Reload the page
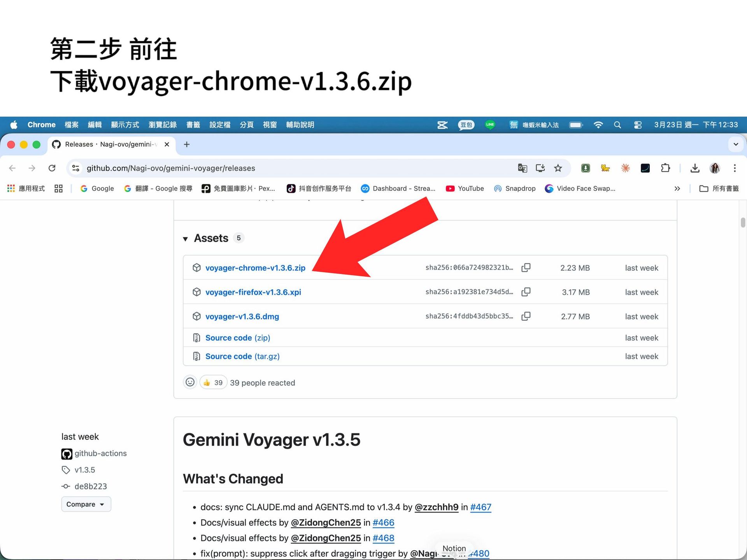The height and width of the screenshot is (560, 747). click(x=52, y=168)
